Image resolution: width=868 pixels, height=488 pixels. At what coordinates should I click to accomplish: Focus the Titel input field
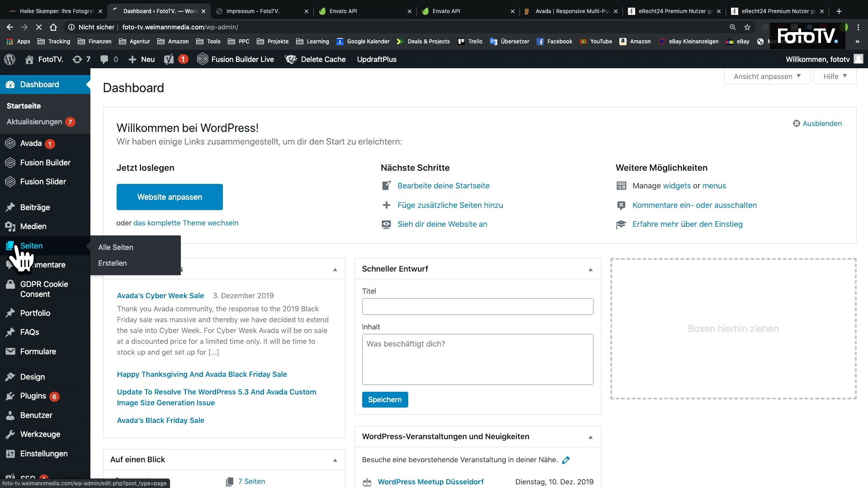[x=477, y=307]
